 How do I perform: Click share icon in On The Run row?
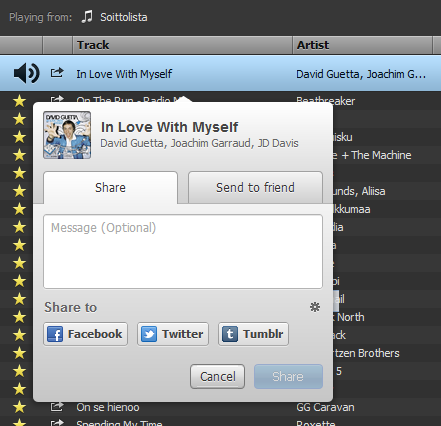[57, 99]
